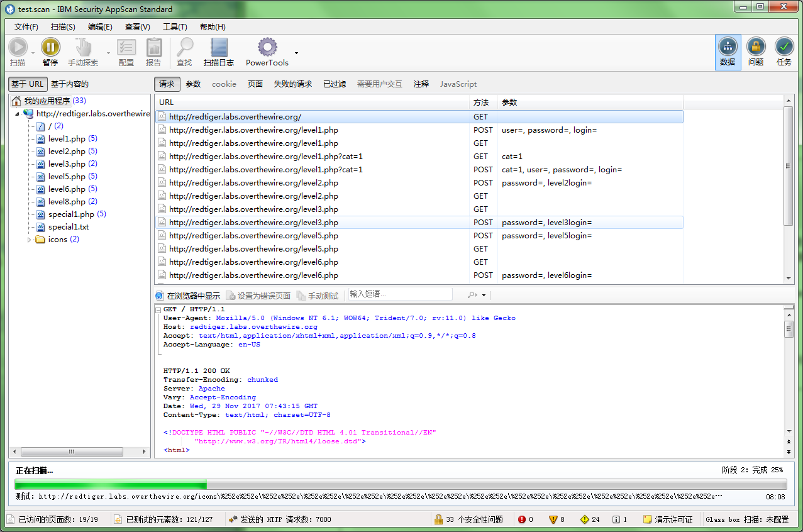Switch to Data (数据) view

coord(728,52)
